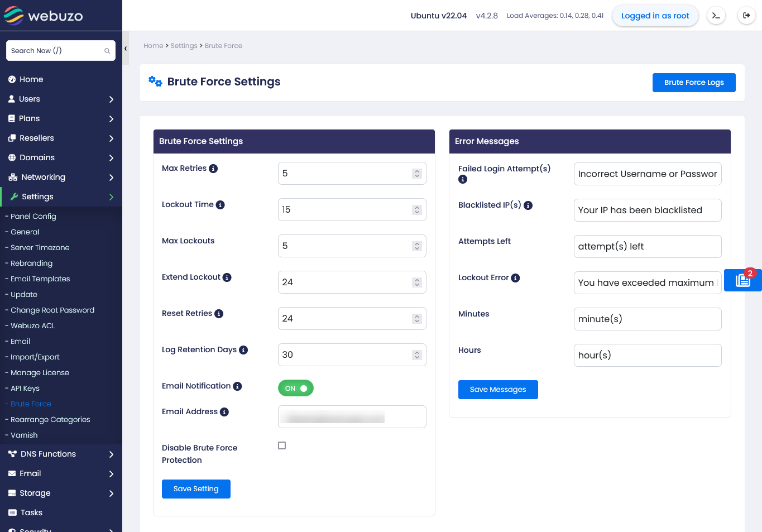The image size is (762, 532).
Task: Show info for Log Retention Days
Action: (x=243, y=350)
